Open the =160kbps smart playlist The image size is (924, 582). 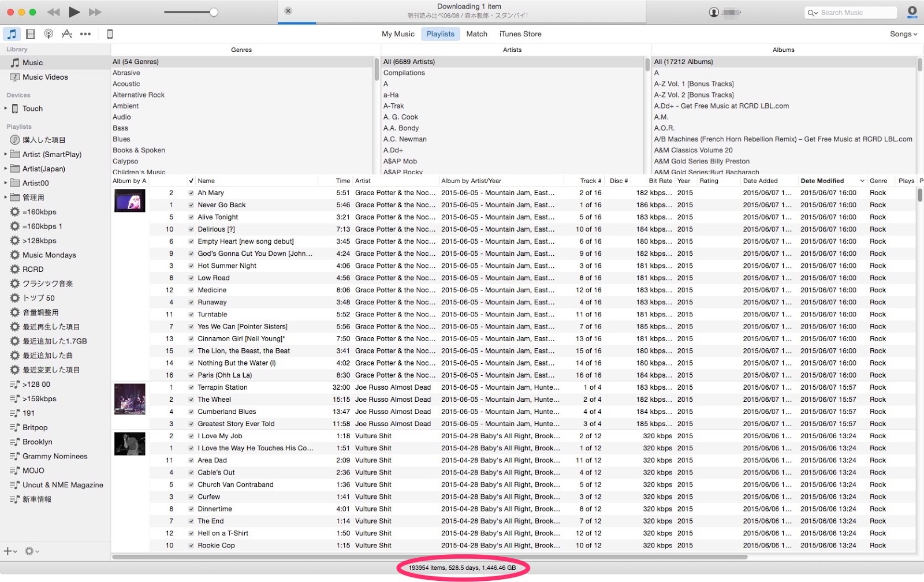[39, 212]
